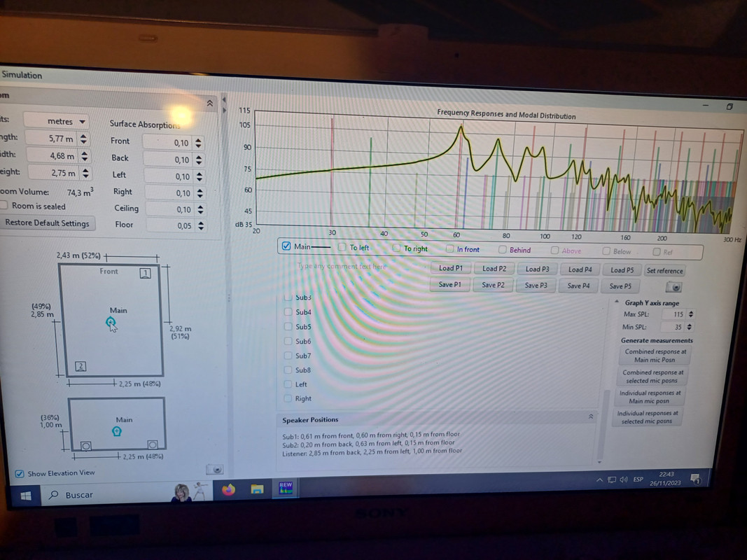
Task: Open the notification center icon
Action: [x=695, y=478]
